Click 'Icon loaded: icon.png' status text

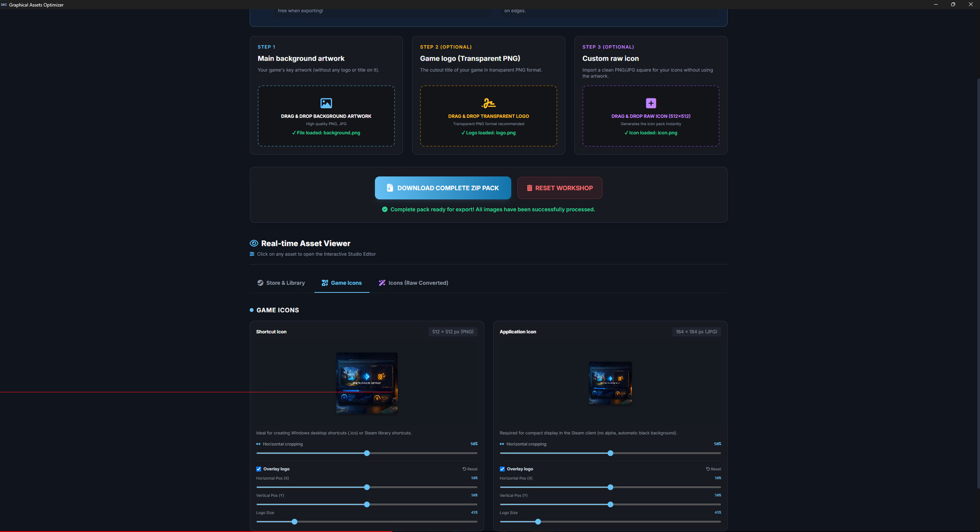[x=651, y=133]
